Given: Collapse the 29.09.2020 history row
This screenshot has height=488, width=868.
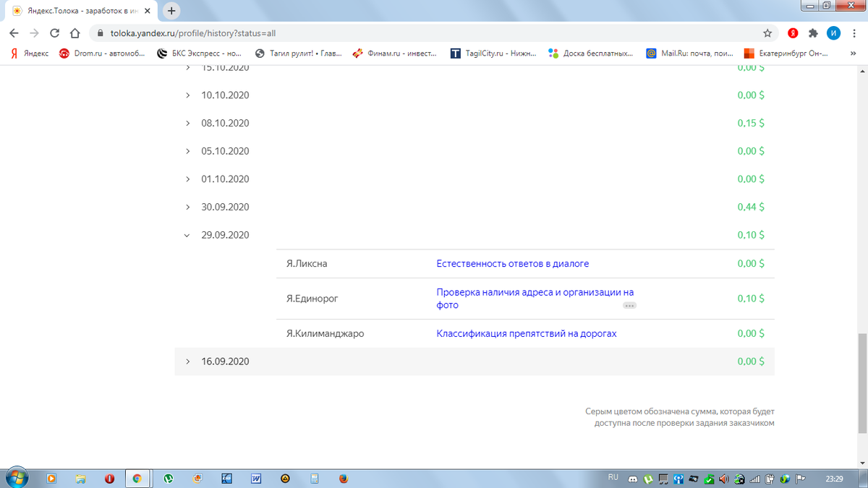Looking at the screenshot, I should (475, 235).
